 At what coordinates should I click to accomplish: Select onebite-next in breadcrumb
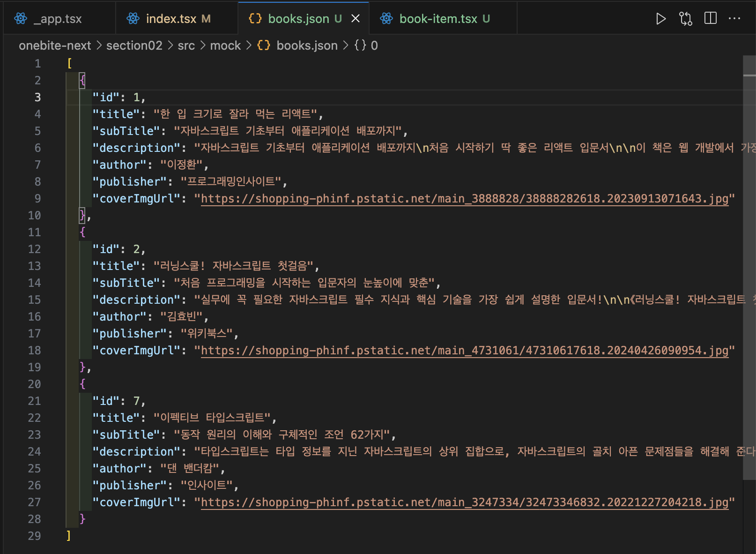coord(55,45)
